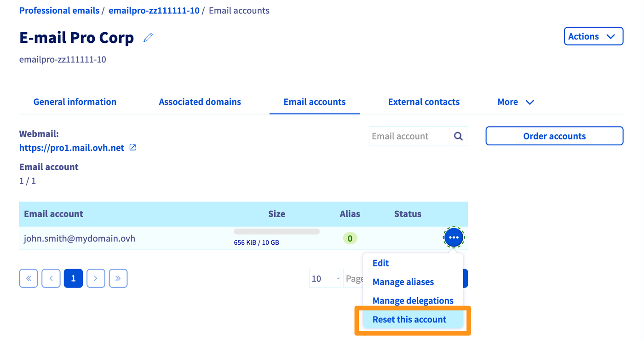
Task: Open the three-dot account actions menu
Action: point(454,238)
